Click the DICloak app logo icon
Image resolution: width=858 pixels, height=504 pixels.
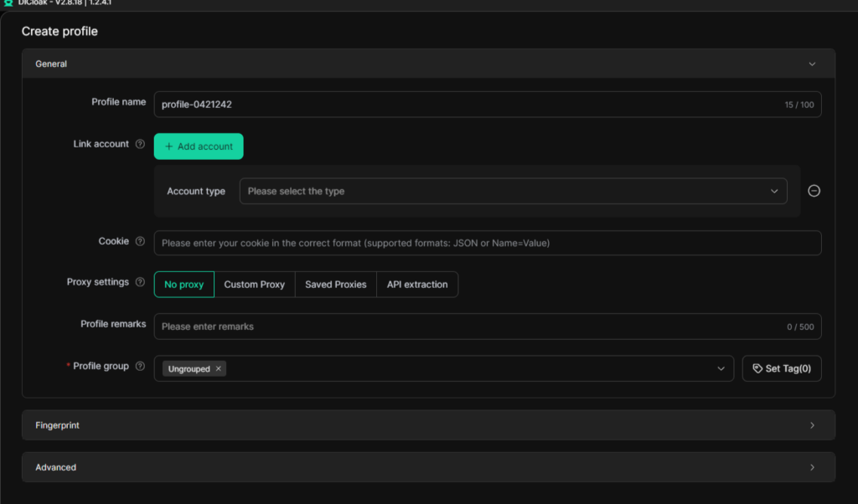click(8, 3)
